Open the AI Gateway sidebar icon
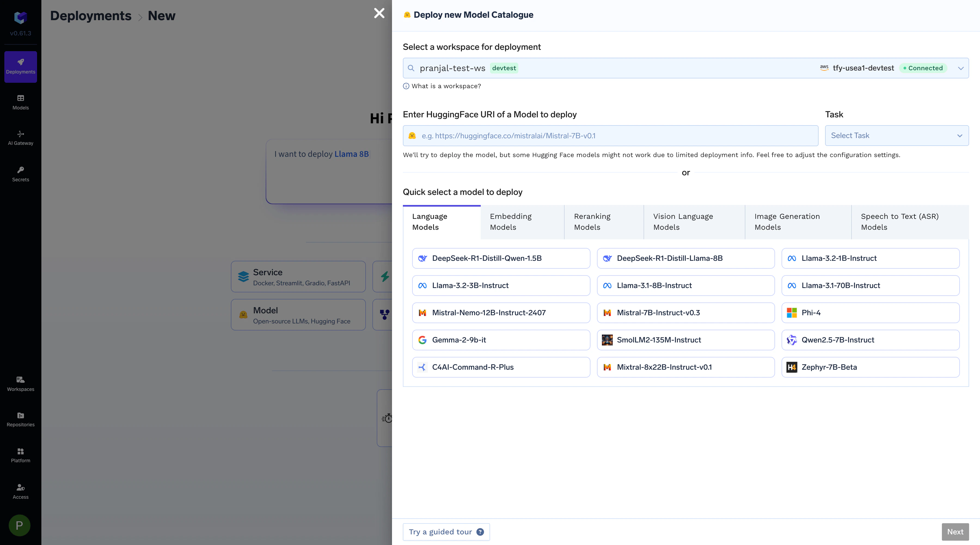 coord(20,137)
